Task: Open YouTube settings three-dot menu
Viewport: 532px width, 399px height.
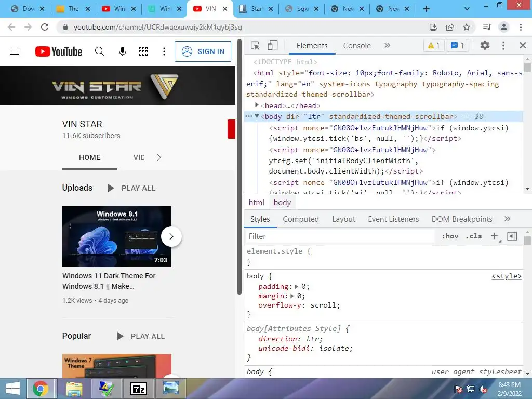Action: click(x=164, y=51)
